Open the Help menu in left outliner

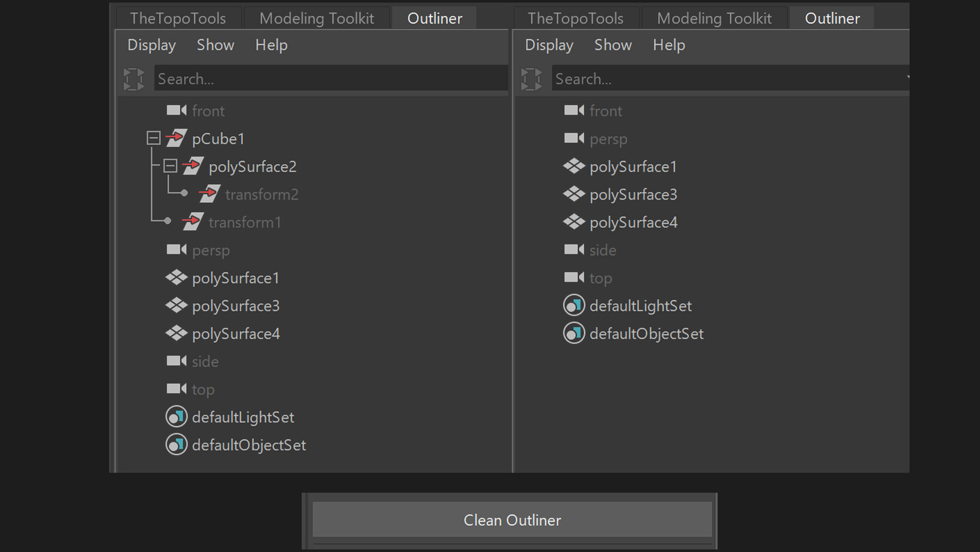[271, 45]
